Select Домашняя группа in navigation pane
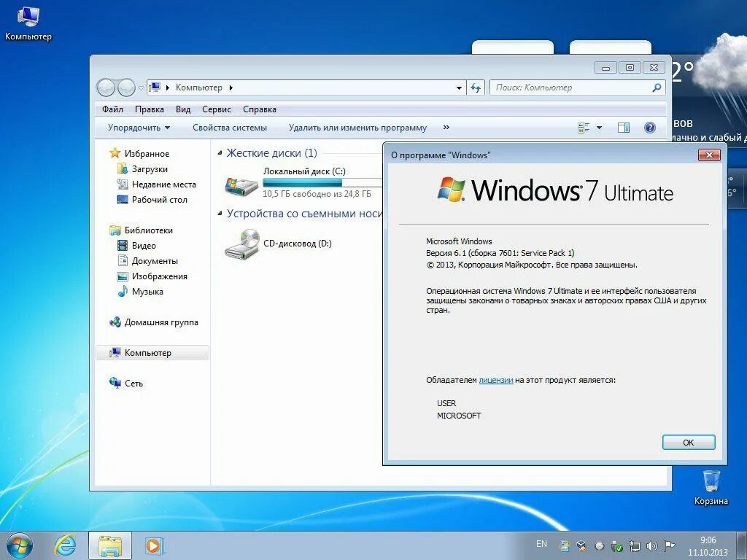This screenshot has height=560, width=747. coord(161,322)
